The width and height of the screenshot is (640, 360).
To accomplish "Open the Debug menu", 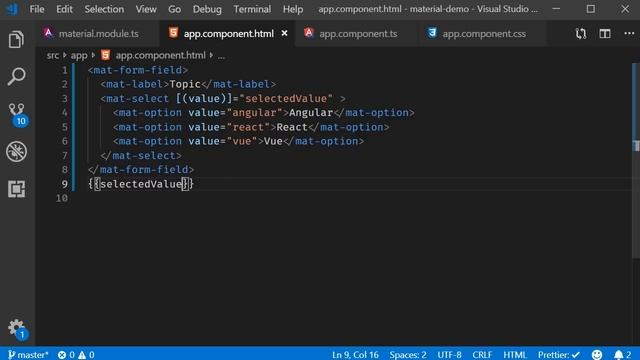I will (x=207, y=9).
